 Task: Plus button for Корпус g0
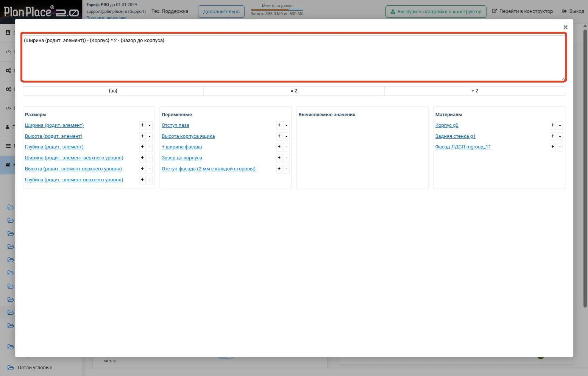point(553,125)
